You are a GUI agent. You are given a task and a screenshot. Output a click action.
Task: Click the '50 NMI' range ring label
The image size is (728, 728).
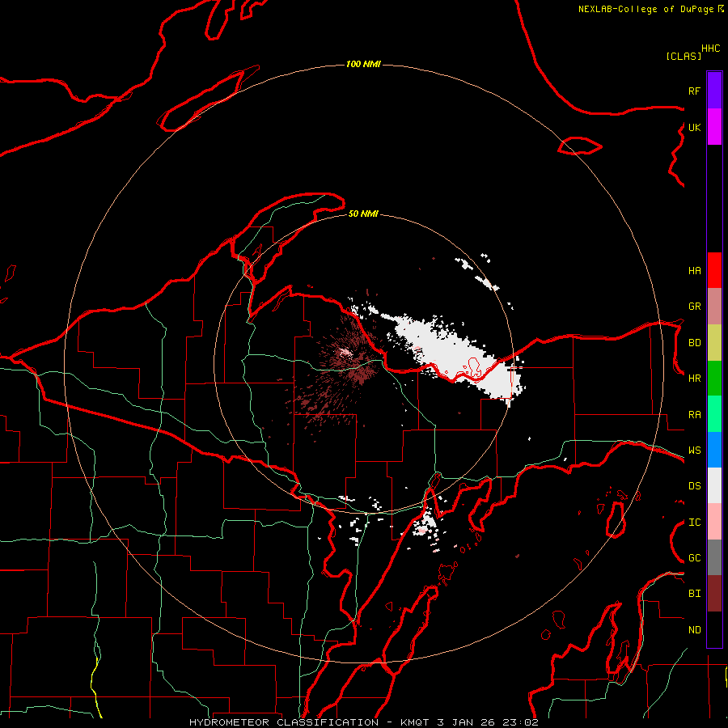363,214
